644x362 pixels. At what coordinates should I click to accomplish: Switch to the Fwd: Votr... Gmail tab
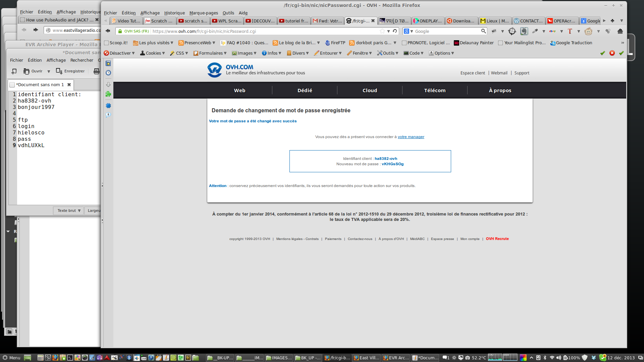pos(327,21)
